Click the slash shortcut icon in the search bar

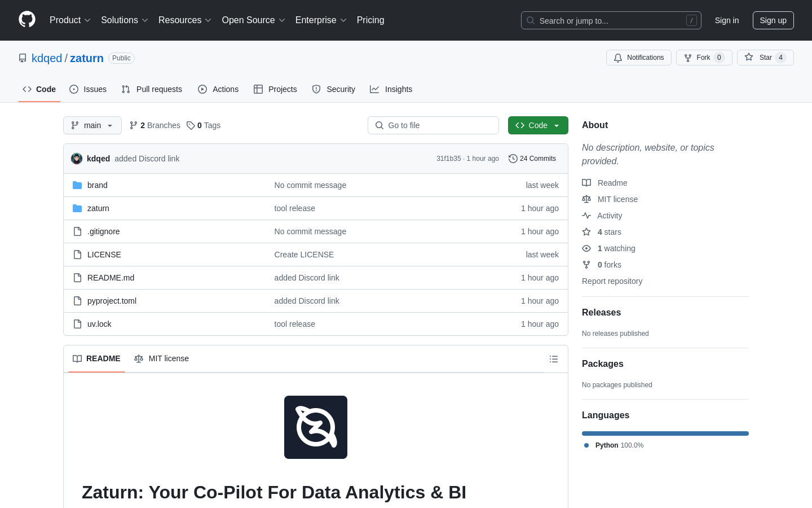point(691,20)
